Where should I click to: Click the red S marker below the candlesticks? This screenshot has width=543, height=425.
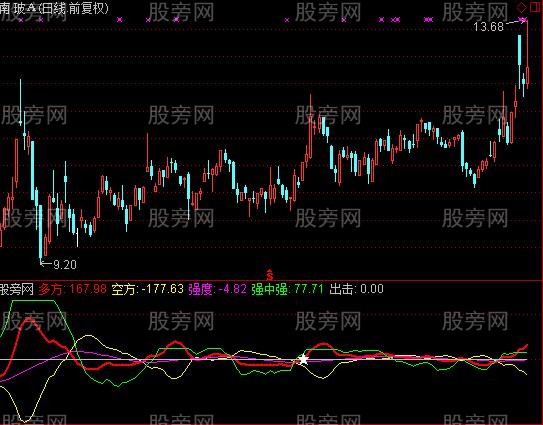(270, 275)
